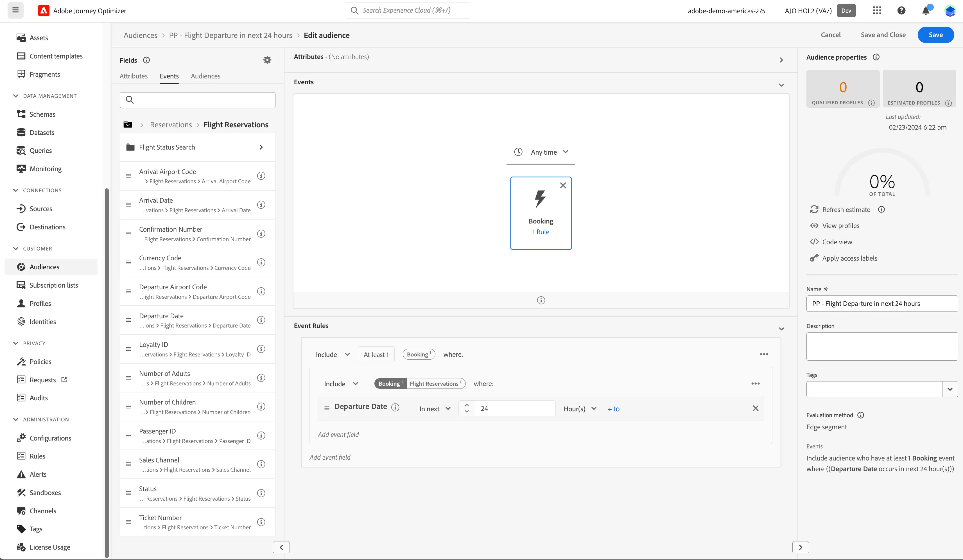Go to root folder icon in breadcrumb
This screenshot has height=560, width=963.
128,125
